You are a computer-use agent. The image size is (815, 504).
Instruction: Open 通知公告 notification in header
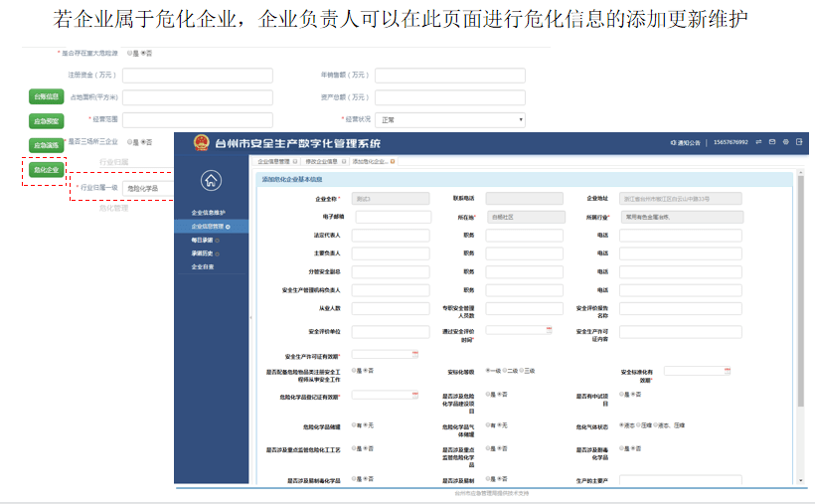coord(685,142)
